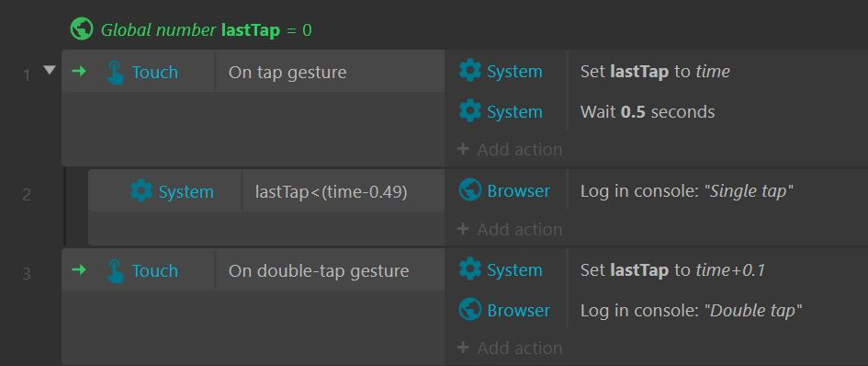The height and width of the screenshot is (366, 868).
Task: Click Add action under the Single tap log
Action: click(510, 229)
